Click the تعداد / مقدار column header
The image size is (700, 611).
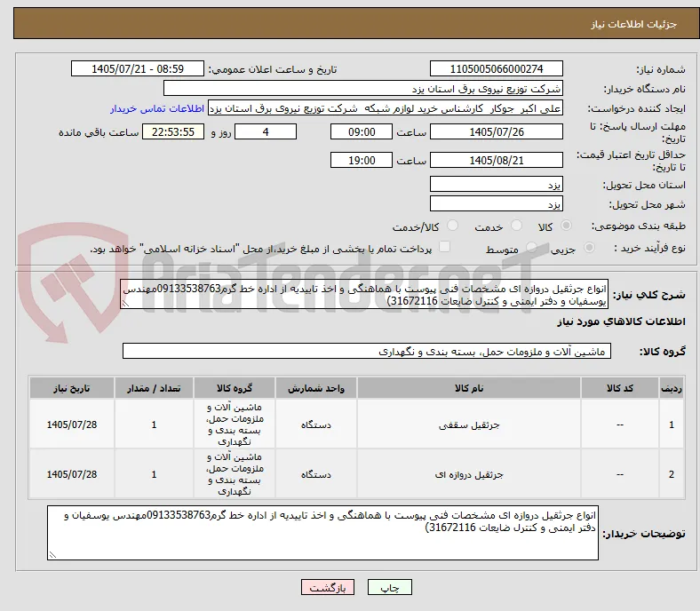pos(154,388)
